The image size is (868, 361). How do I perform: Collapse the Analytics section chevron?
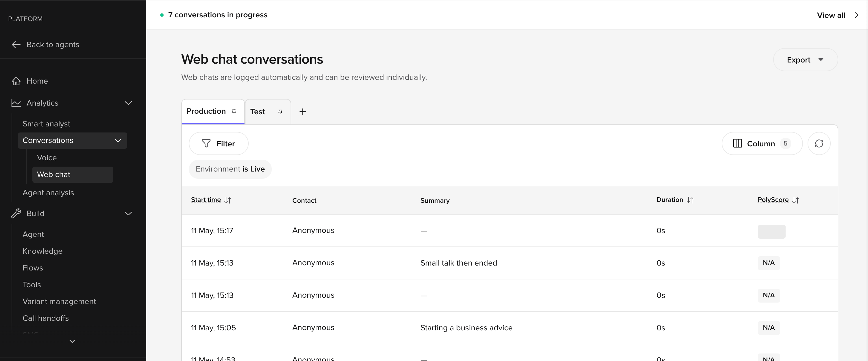128,103
